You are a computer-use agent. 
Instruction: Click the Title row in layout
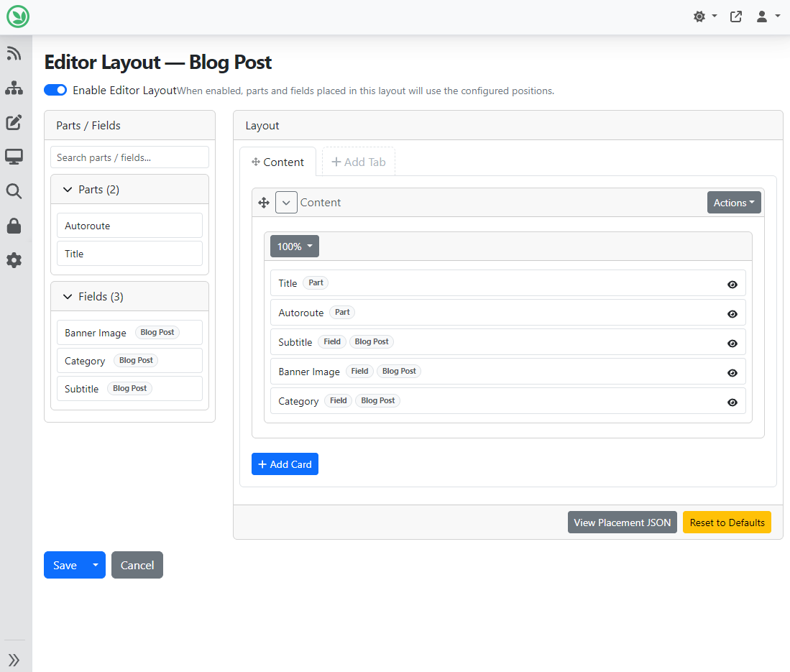[x=507, y=283]
